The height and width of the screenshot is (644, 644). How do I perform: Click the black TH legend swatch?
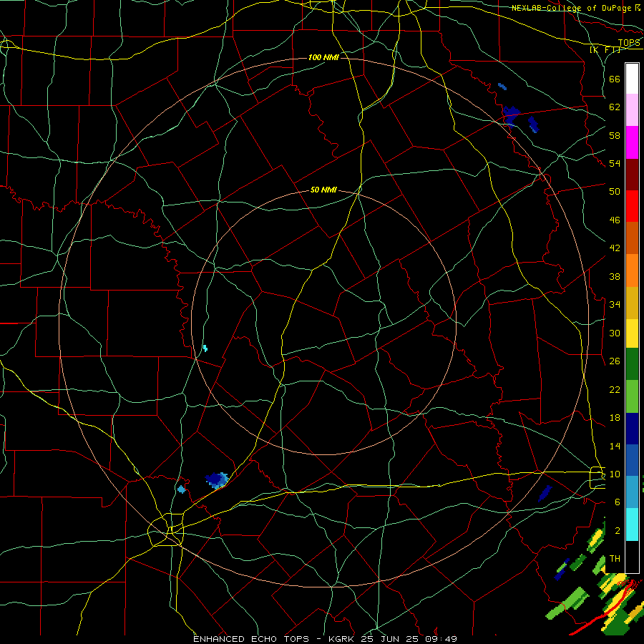point(632,557)
